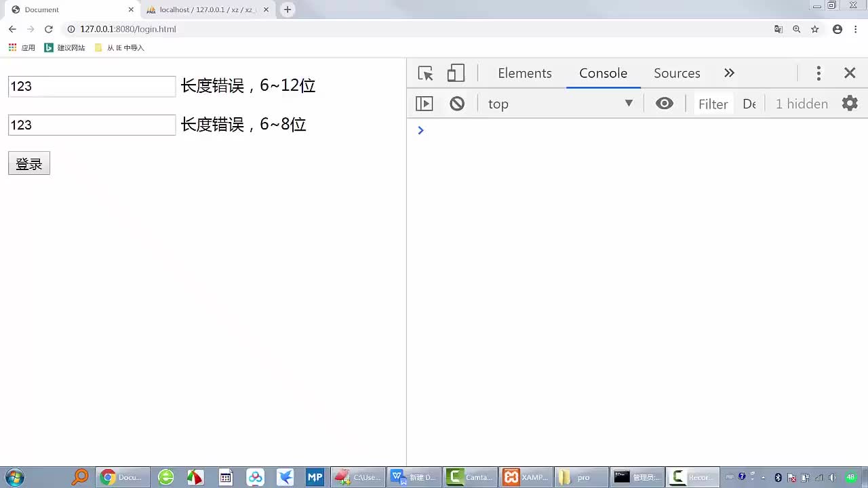Open the log levels dropdown
This screenshot has height=488, width=868.
coord(749,104)
